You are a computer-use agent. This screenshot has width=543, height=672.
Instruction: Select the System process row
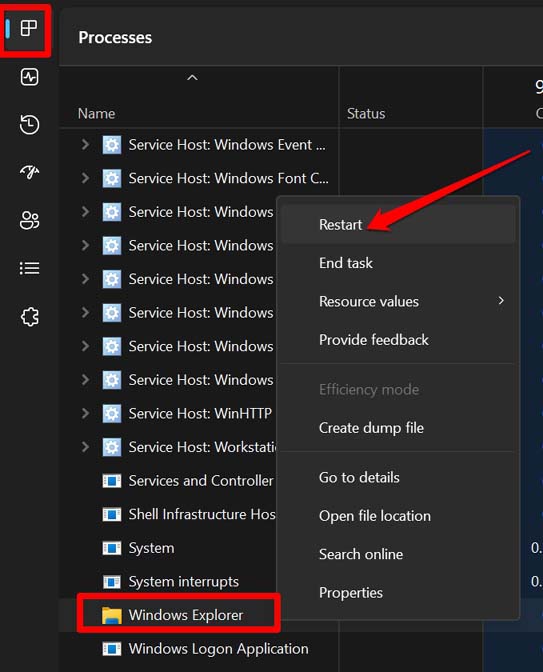151,548
